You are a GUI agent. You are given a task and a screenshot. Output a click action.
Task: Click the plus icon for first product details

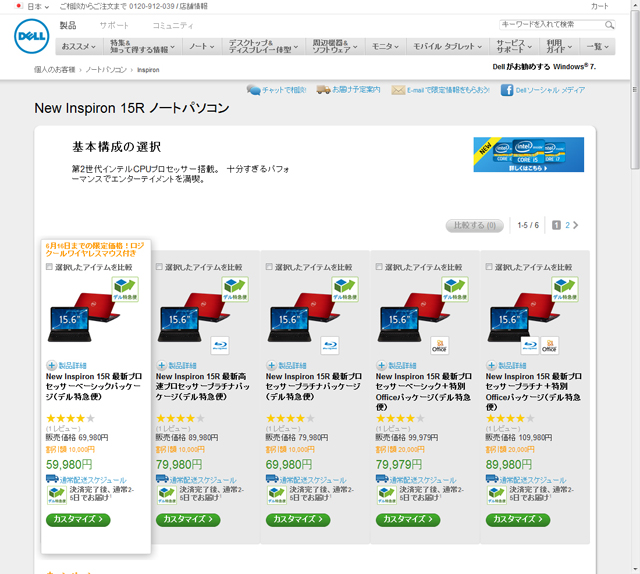click(x=51, y=365)
